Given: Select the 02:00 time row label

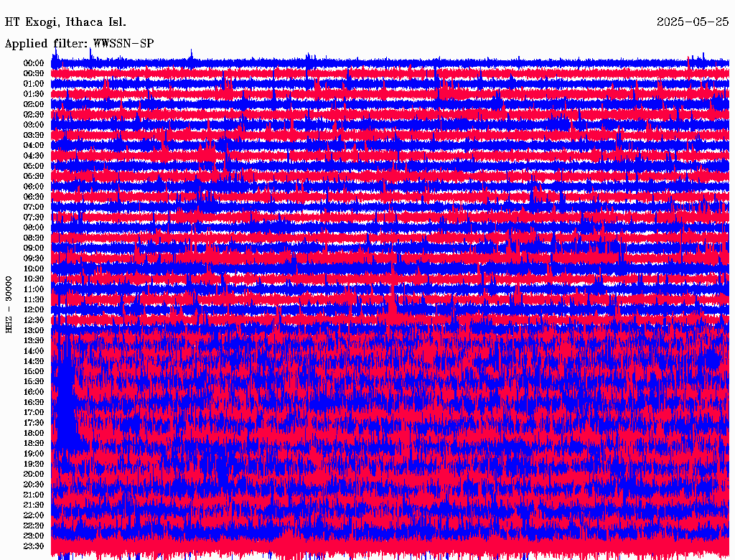Looking at the screenshot, I should tap(34, 105).
